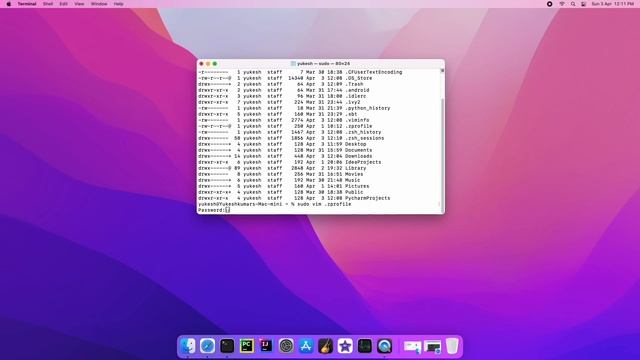Click the Password prompt cursor field
This screenshot has width=640, height=360.
tap(227, 210)
